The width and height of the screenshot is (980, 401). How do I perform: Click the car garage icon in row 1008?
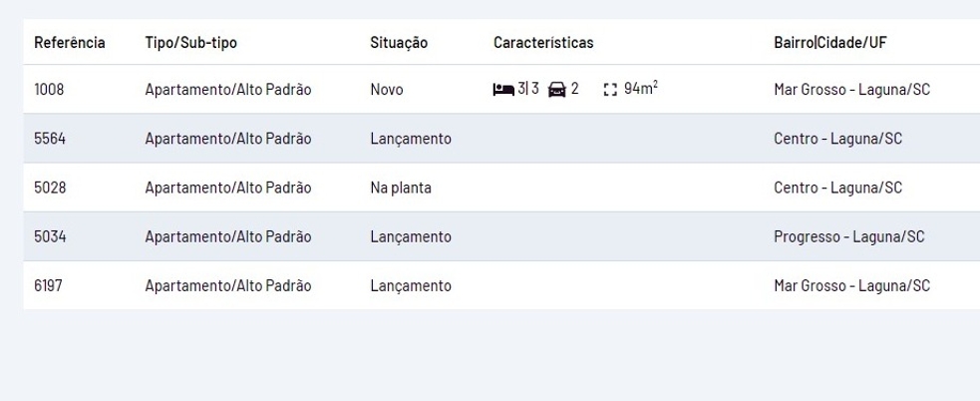(x=558, y=90)
